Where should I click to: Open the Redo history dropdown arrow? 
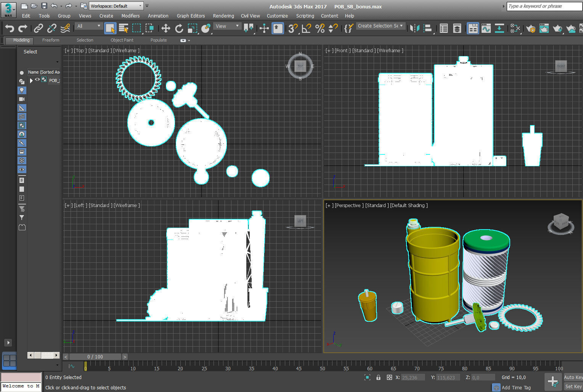(75, 6)
